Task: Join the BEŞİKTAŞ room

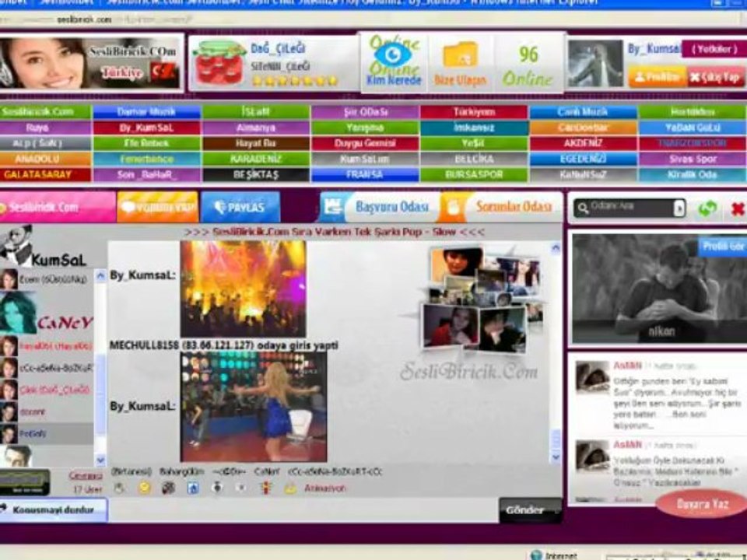Action: 256,175
